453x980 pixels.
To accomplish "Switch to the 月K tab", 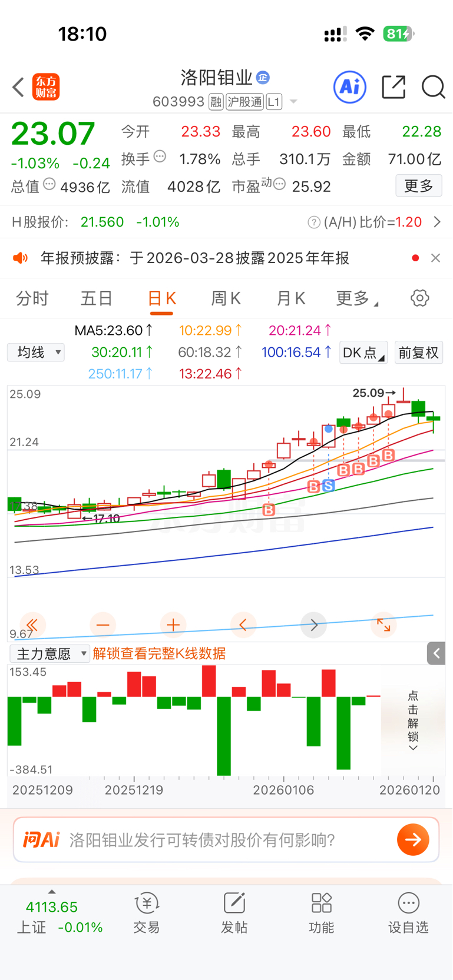I will pos(291,298).
